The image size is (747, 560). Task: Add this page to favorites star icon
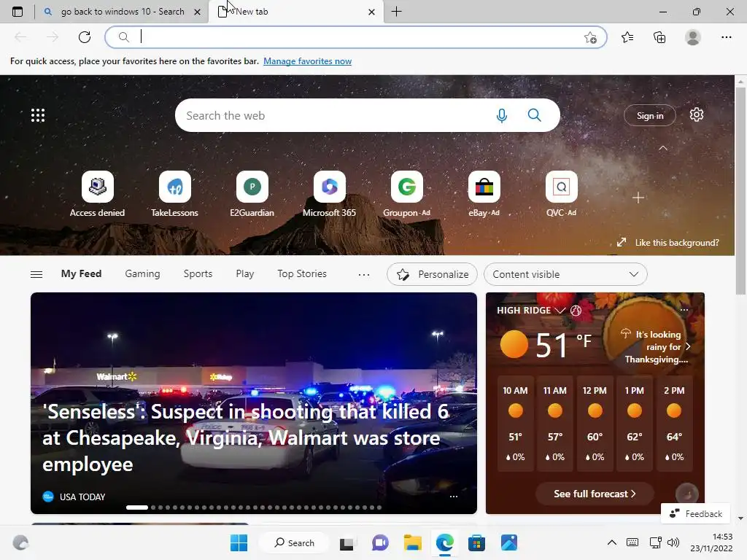pyautogui.click(x=590, y=37)
